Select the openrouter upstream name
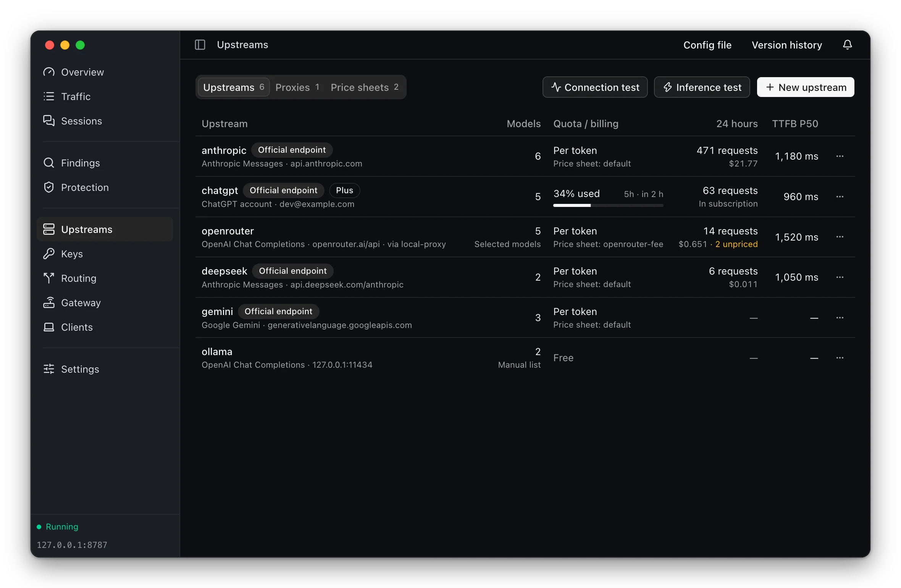This screenshot has height=588, width=901. (x=228, y=231)
